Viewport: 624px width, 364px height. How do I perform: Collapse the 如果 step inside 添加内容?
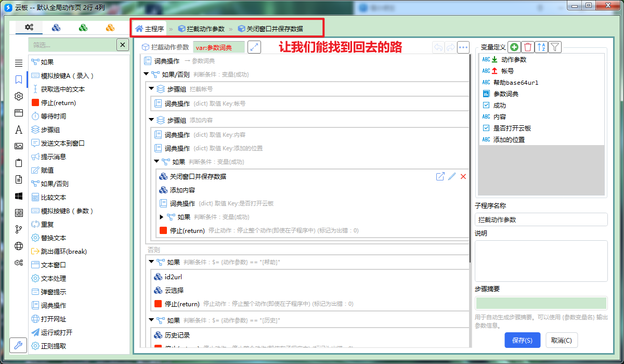(x=157, y=162)
